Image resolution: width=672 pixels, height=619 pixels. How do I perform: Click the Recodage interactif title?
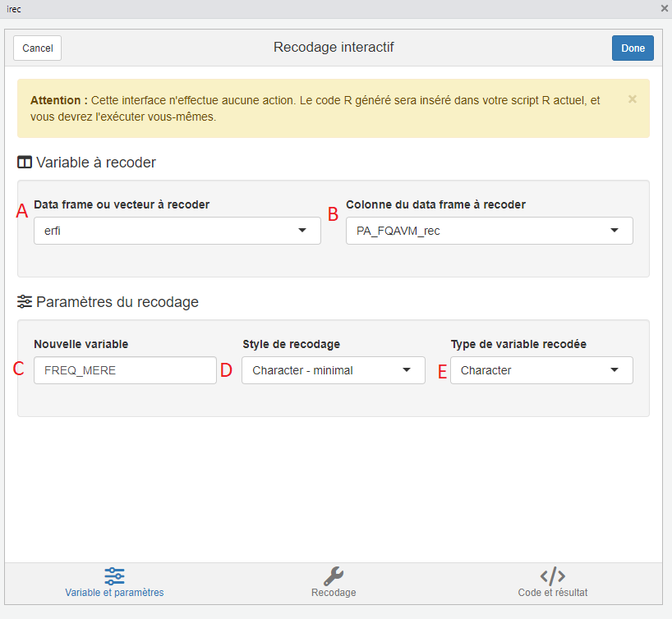pos(334,48)
